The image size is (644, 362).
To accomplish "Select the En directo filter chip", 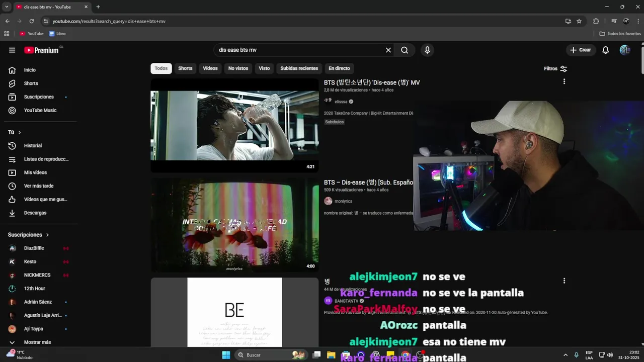I will point(339,68).
